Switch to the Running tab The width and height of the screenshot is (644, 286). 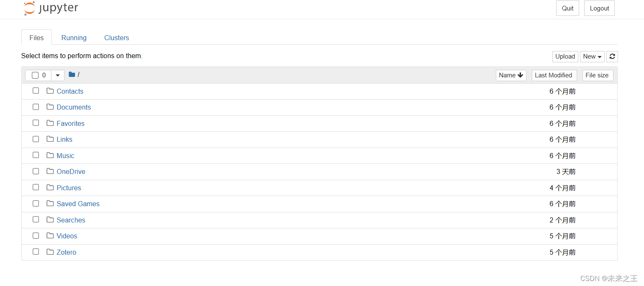(74, 38)
